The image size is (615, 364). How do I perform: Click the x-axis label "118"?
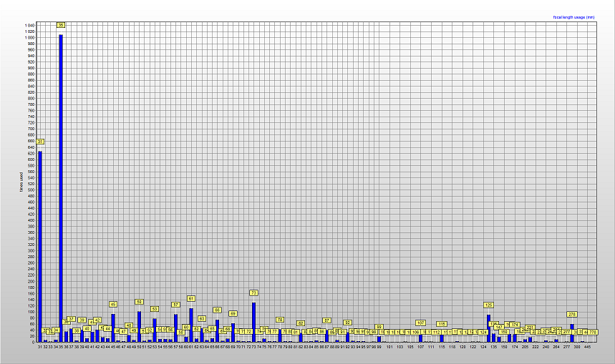(452, 347)
